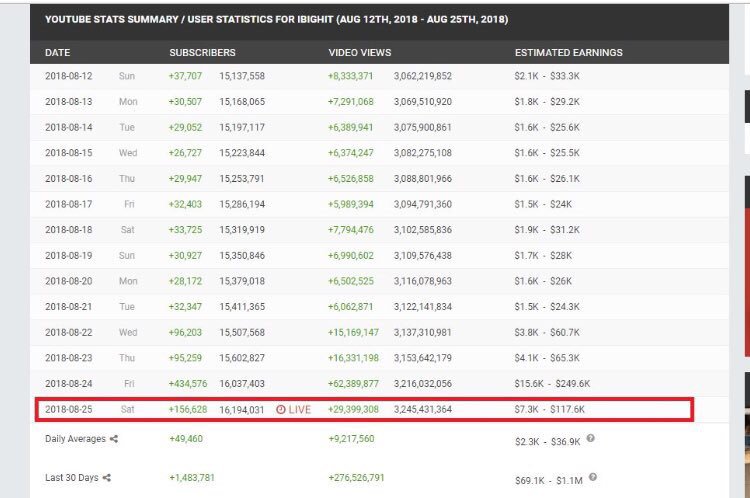The height and width of the screenshot is (498, 750).
Task: Click subscriber gain +33,725
Action: tap(185, 230)
